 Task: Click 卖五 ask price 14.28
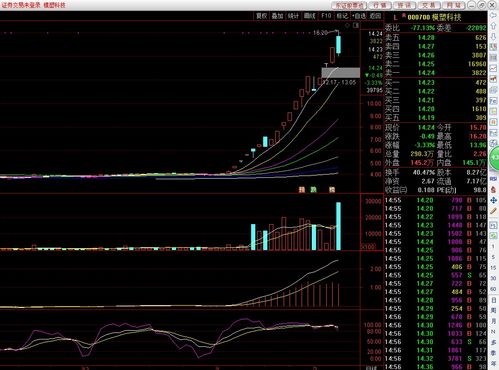pos(426,38)
